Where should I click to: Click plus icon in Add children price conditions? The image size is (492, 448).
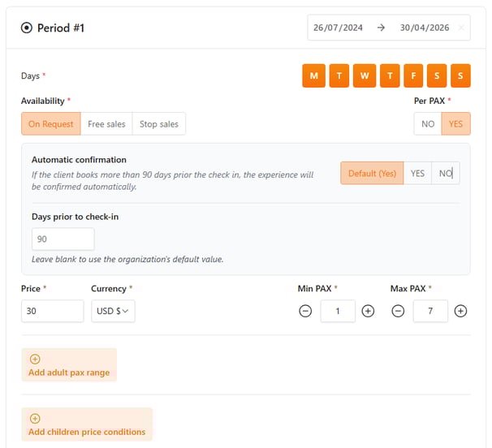35,419
